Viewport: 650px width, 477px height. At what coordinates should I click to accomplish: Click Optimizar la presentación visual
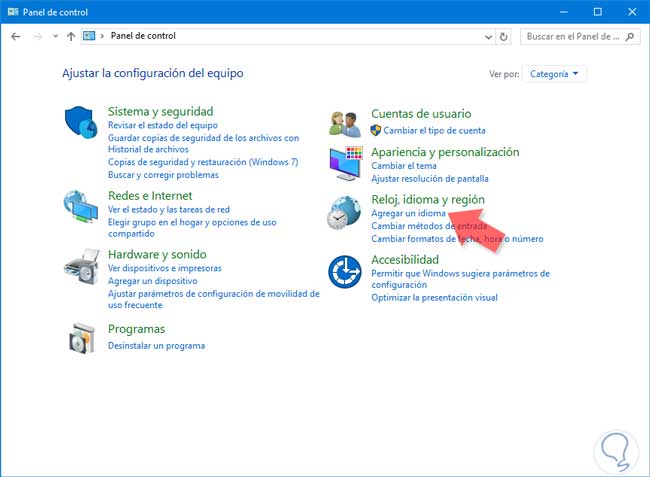coord(434,298)
